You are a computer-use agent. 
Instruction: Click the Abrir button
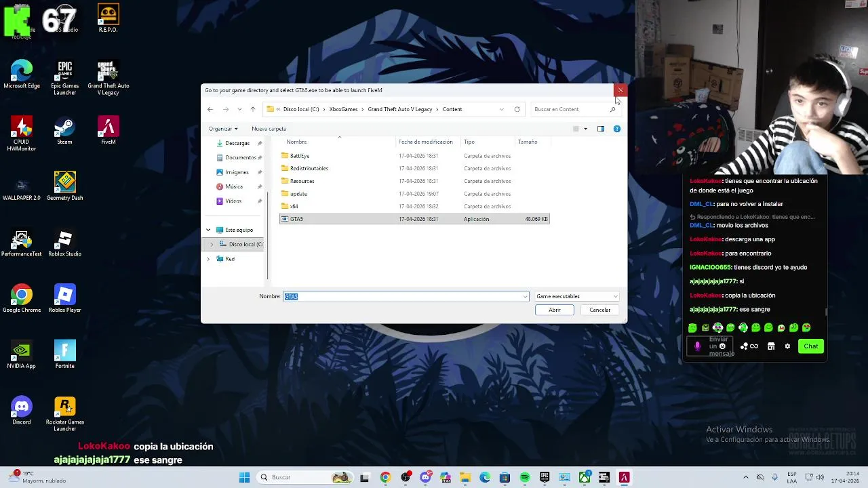pyautogui.click(x=555, y=310)
